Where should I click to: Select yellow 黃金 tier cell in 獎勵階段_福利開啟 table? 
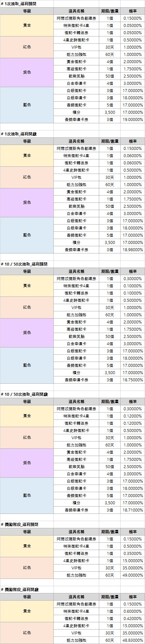click(27, 611)
